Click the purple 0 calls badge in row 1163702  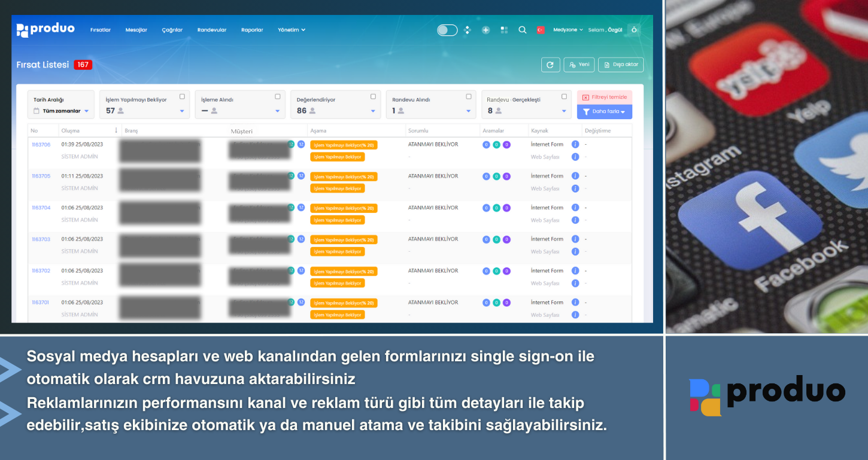[x=506, y=271]
